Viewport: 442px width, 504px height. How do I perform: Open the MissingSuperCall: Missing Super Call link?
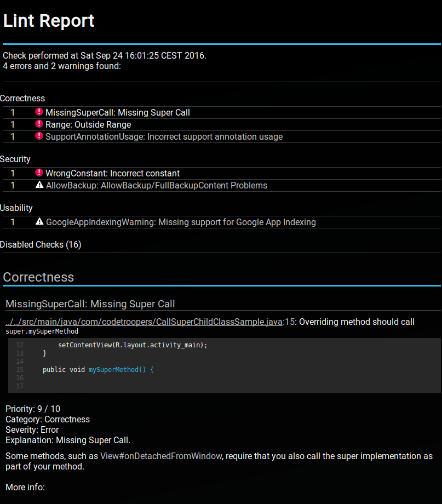pyautogui.click(x=118, y=112)
